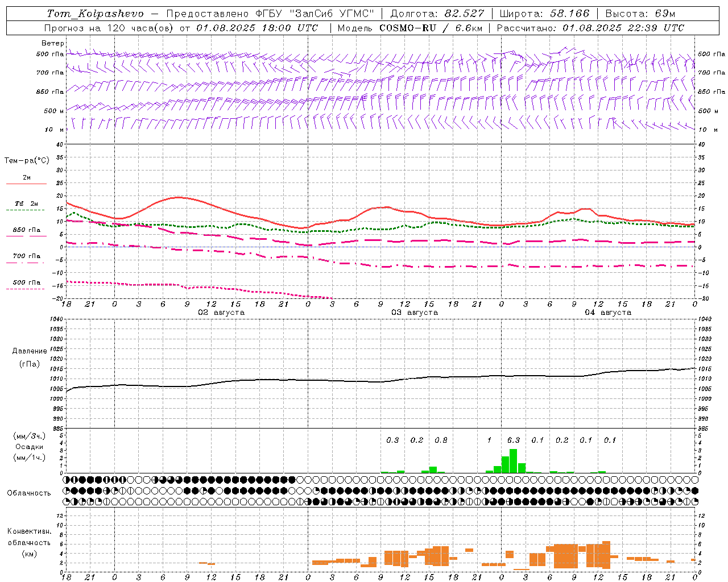Click the Облачность cloudiness label
This screenshot has width=728, height=582.
pyautogui.click(x=29, y=493)
